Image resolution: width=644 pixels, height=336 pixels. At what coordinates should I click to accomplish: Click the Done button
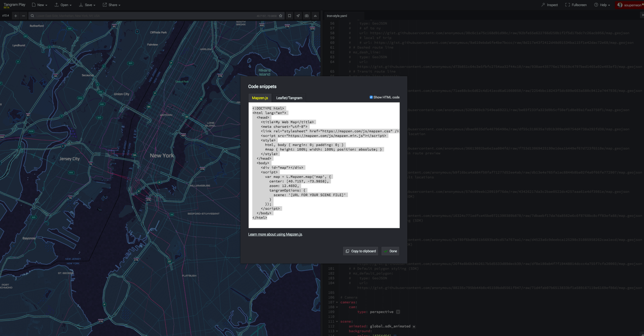point(390,251)
